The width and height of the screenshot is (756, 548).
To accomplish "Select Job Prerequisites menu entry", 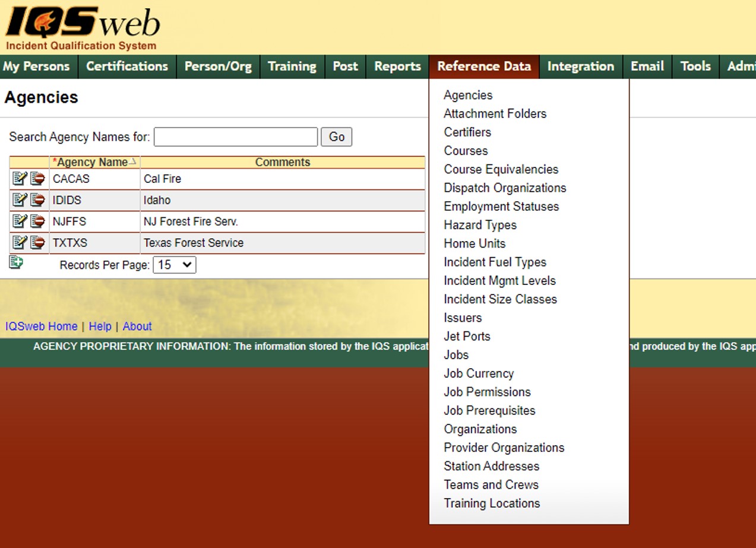I will 489,410.
